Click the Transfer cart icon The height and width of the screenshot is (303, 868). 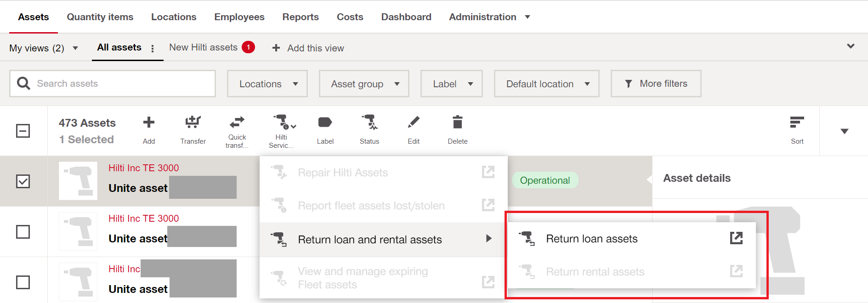point(193,122)
